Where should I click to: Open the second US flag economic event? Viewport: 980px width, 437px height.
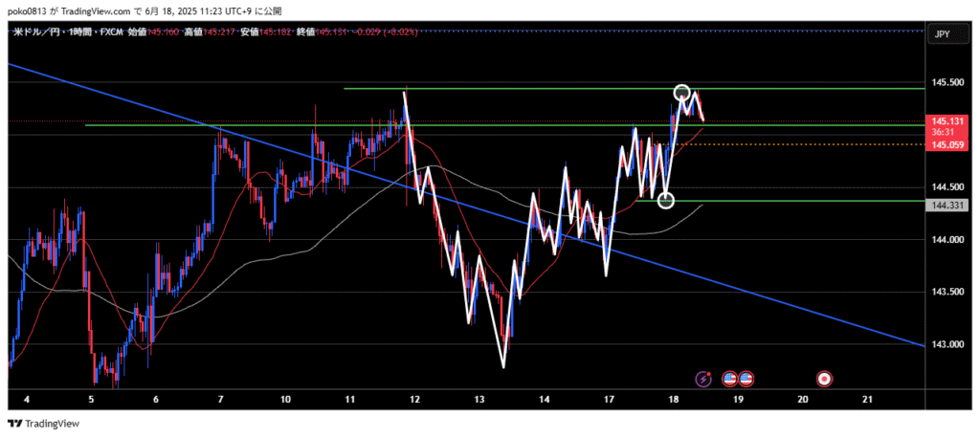746,379
